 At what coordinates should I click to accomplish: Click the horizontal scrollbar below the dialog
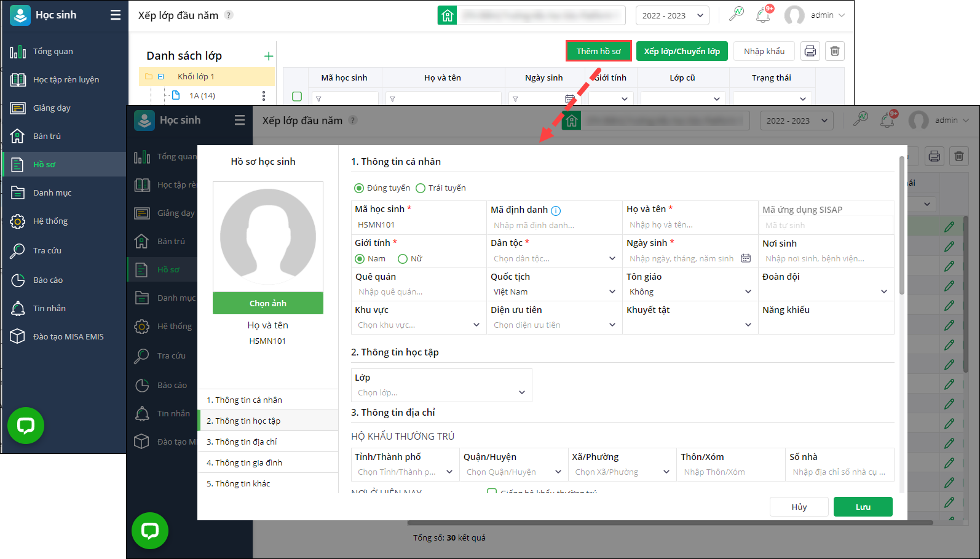670,523
